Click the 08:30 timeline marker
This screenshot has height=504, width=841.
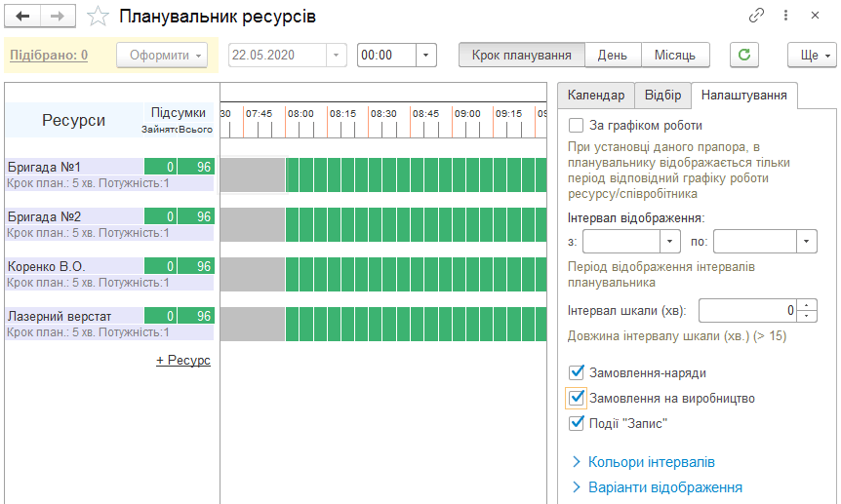point(383,114)
